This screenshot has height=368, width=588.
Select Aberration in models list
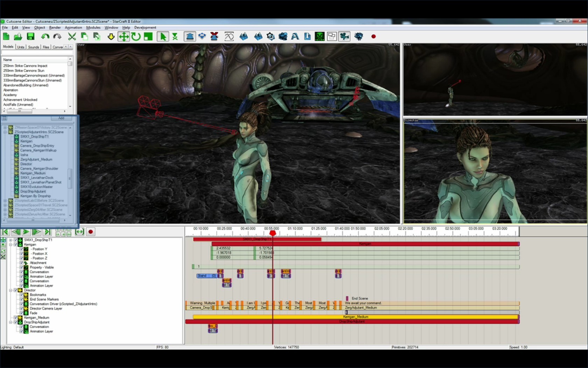coord(10,90)
